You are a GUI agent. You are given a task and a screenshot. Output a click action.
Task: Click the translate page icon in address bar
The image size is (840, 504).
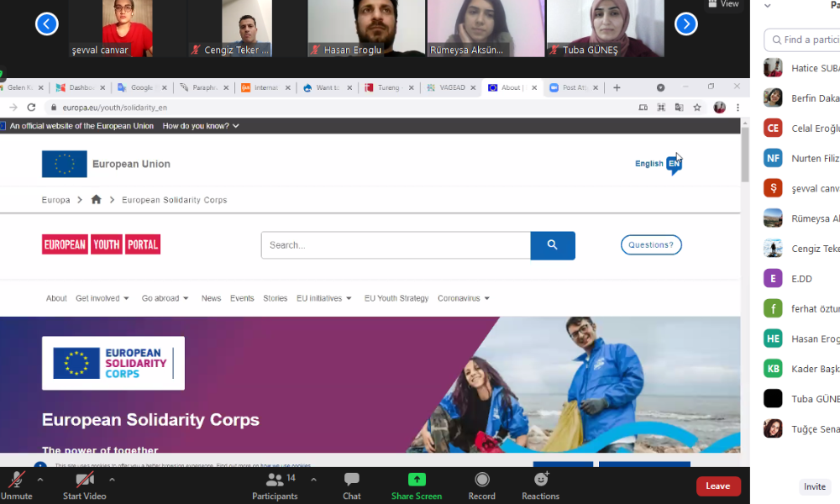[680, 108]
